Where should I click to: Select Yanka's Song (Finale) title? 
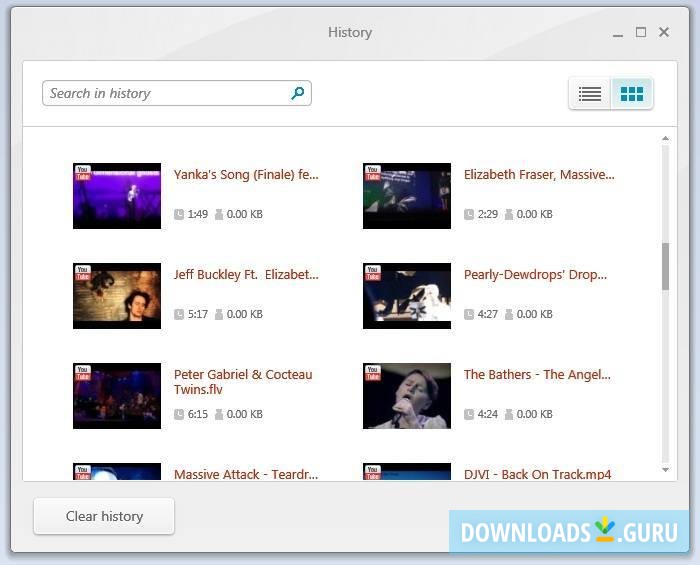[x=246, y=174]
